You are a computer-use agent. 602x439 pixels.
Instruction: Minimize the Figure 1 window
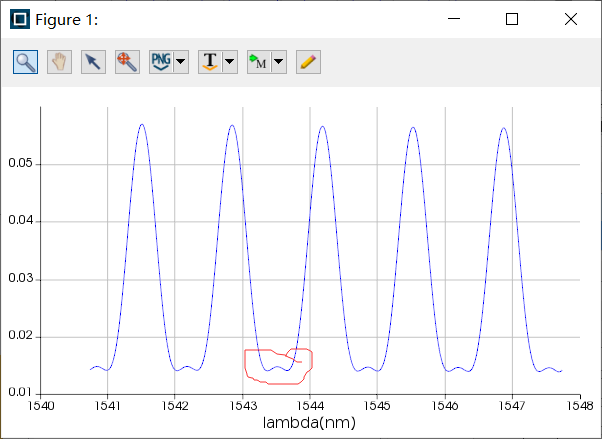[454, 19]
